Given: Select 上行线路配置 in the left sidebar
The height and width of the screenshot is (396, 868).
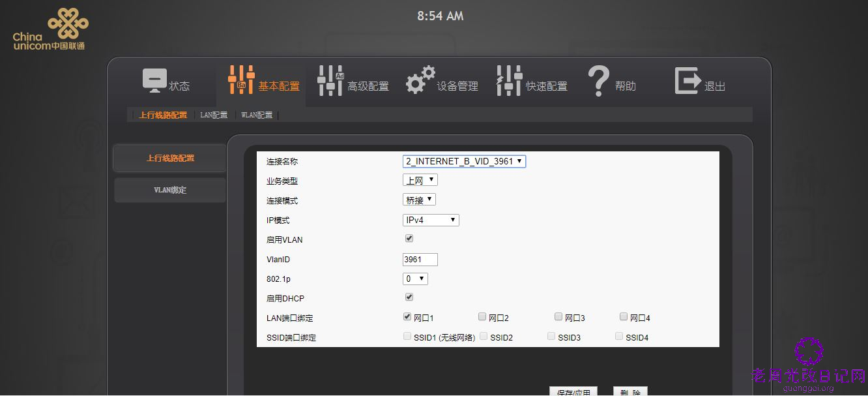Looking at the screenshot, I should (170, 159).
